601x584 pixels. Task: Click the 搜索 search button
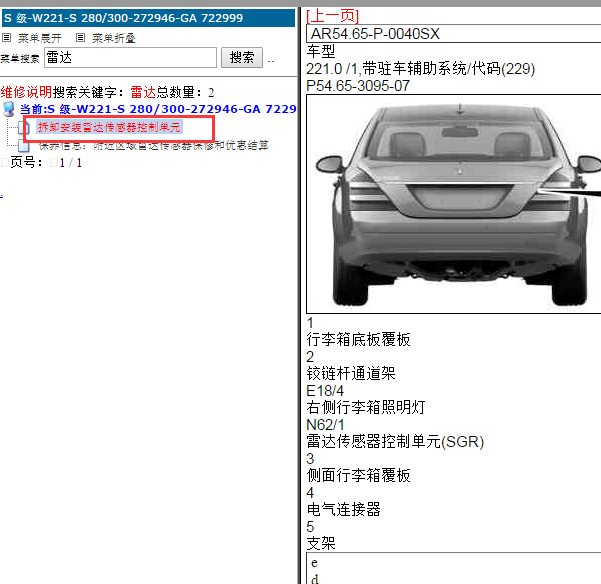(x=242, y=57)
